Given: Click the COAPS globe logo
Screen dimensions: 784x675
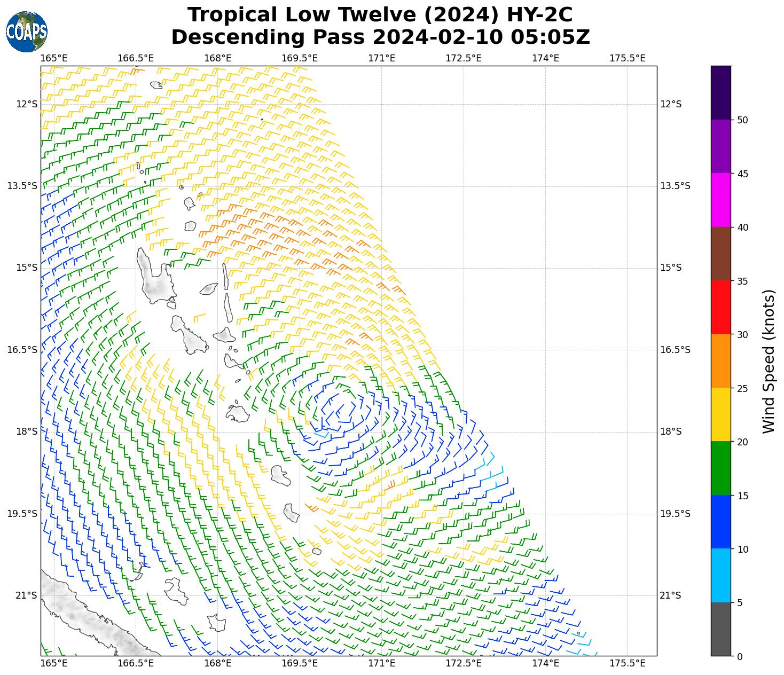Looking at the screenshot, I should (x=27, y=32).
